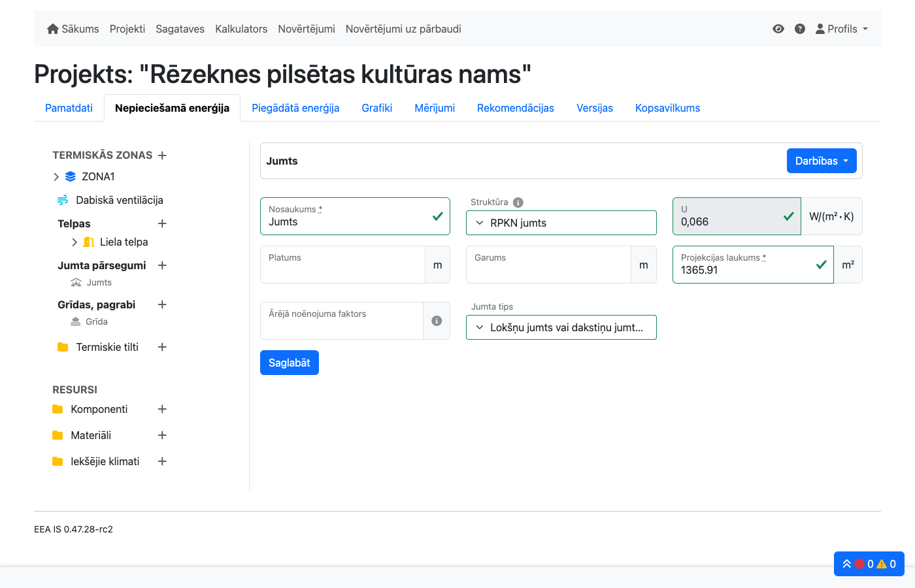
Task: Open the Struktūra dropdown showing RPKN jumts
Action: [x=561, y=222]
